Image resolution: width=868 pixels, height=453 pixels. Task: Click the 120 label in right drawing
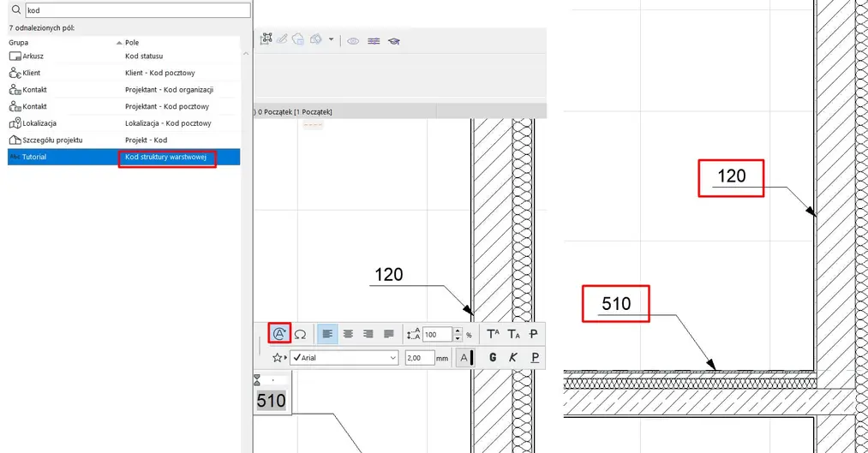click(731, 176)
